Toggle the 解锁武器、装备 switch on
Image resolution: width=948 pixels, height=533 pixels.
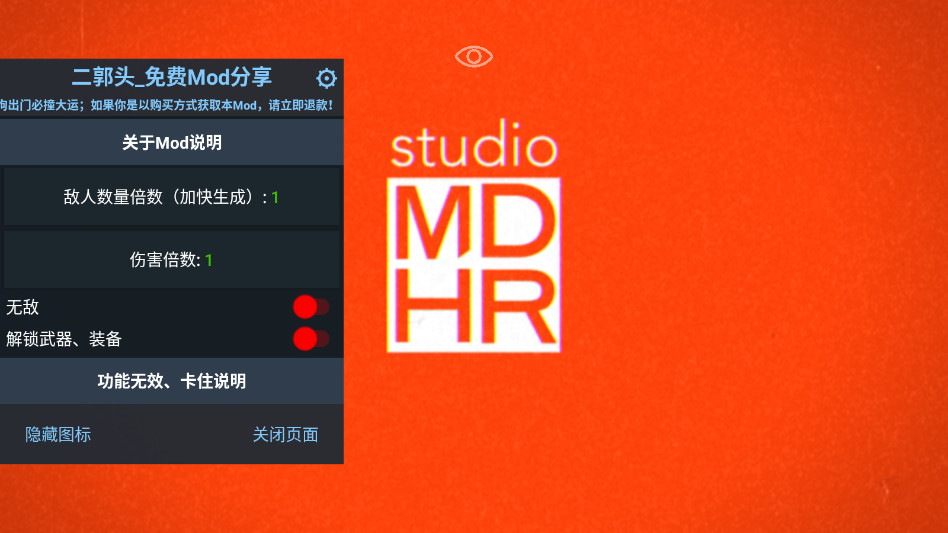tap(310, 339)
